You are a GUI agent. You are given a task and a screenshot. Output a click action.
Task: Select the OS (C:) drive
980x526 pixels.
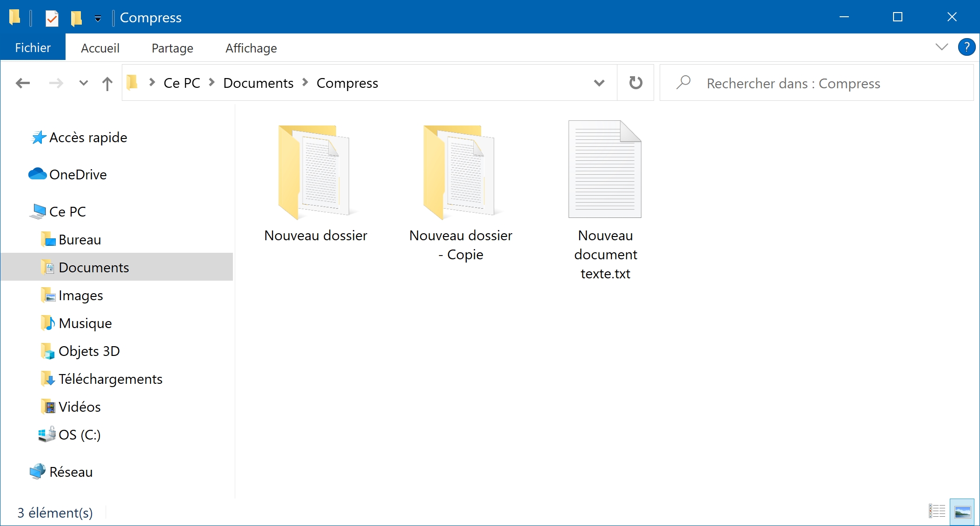70,435
